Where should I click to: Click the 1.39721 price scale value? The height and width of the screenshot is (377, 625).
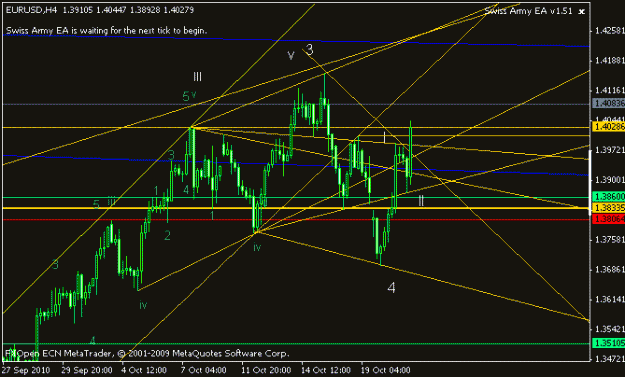coord(609,150)
